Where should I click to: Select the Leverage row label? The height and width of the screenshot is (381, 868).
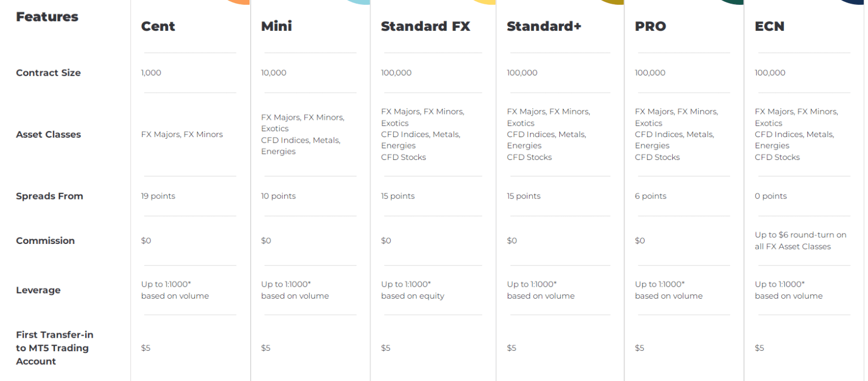(x=38, y=290)
